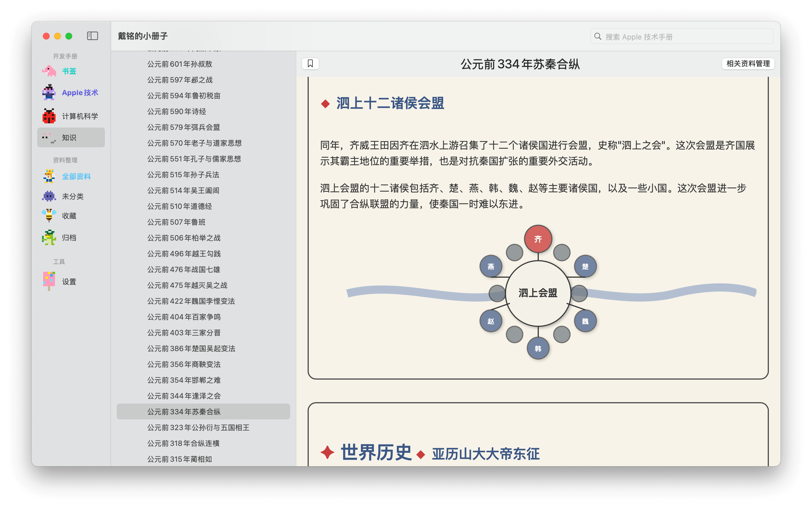Select 公元前315年蔺相如 entry
812x508 pixels.
coord(203,459)
